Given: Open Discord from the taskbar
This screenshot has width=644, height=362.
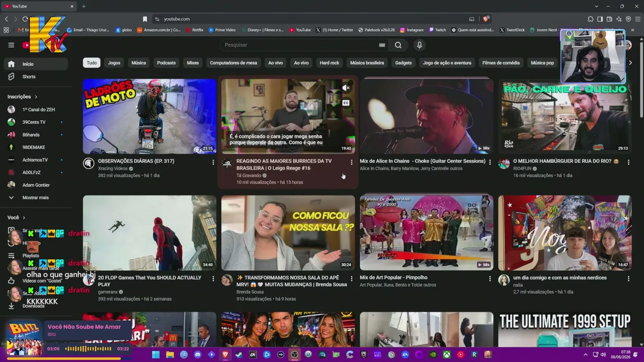Looking at the screenshot, I should [198, 354].
